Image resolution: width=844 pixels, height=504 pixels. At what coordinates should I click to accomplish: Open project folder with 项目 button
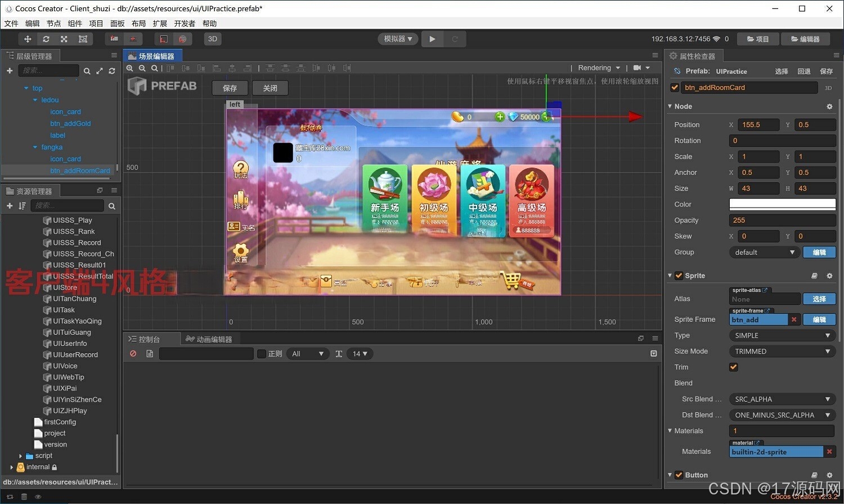(x=758, y=39)
